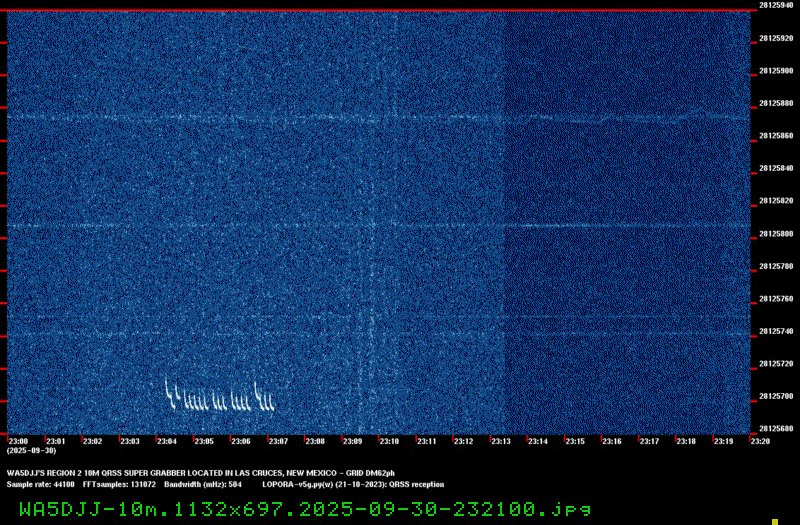Screen dimensions: 800x525
Task: Click the 28125780 frequency label
Action: point(776,266)
